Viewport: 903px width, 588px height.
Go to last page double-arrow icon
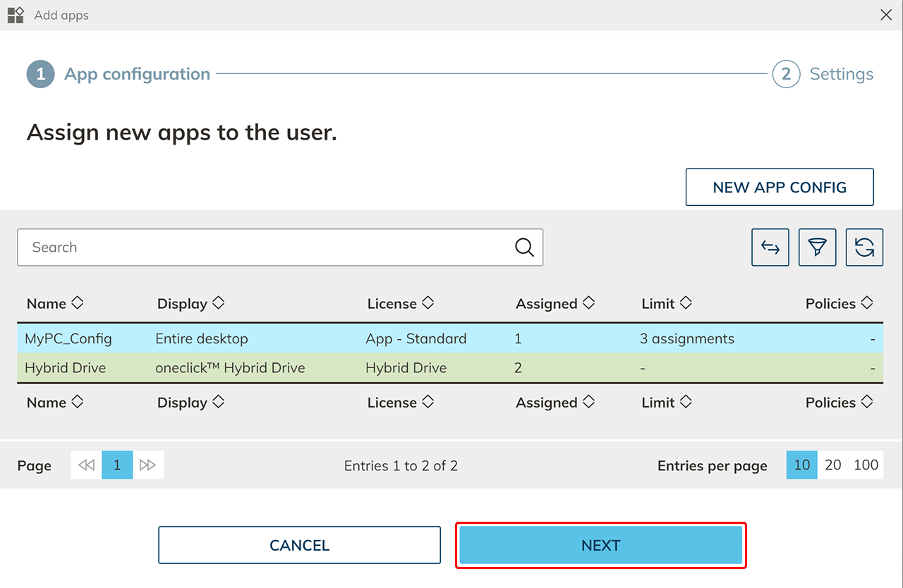click(x=148, y=465)
